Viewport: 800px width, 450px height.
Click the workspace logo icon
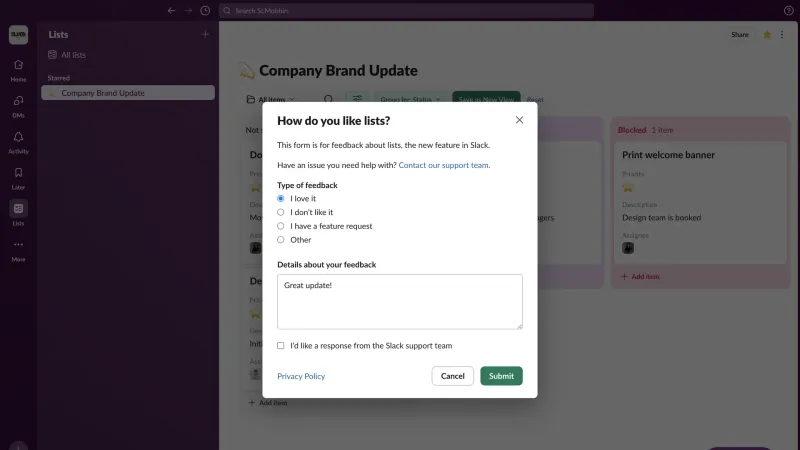click(18, 35)
